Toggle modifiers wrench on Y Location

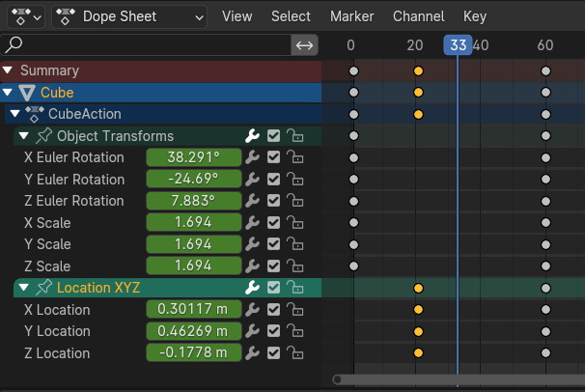click(253, 331)
